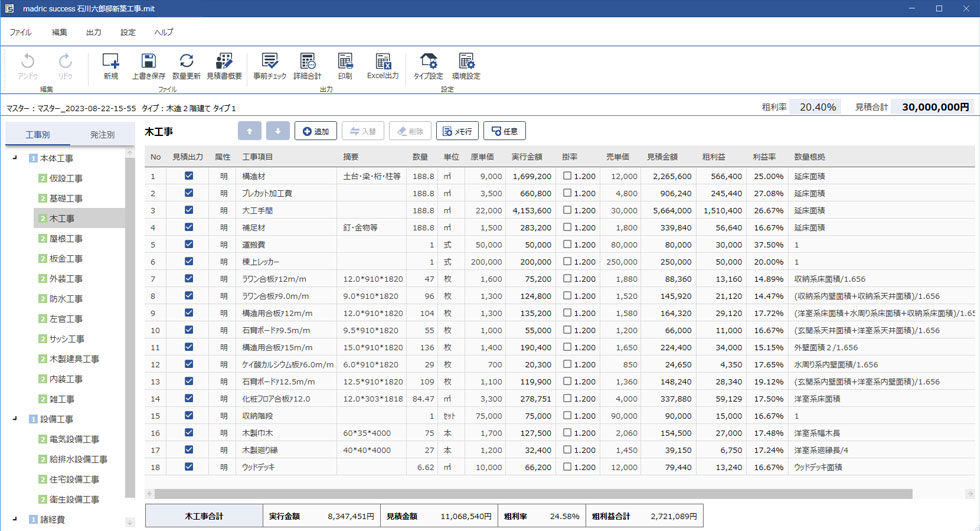Select the 基礎工事 tree icon
The image size is (980, 531).
(42, 198)
